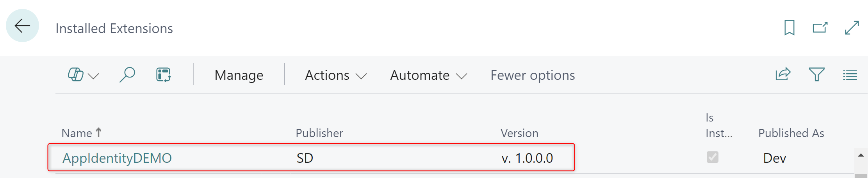This screenshot has height=178, width=868.
Task: Expand the Automate dropdown menu
Action: tap(428, 75)
